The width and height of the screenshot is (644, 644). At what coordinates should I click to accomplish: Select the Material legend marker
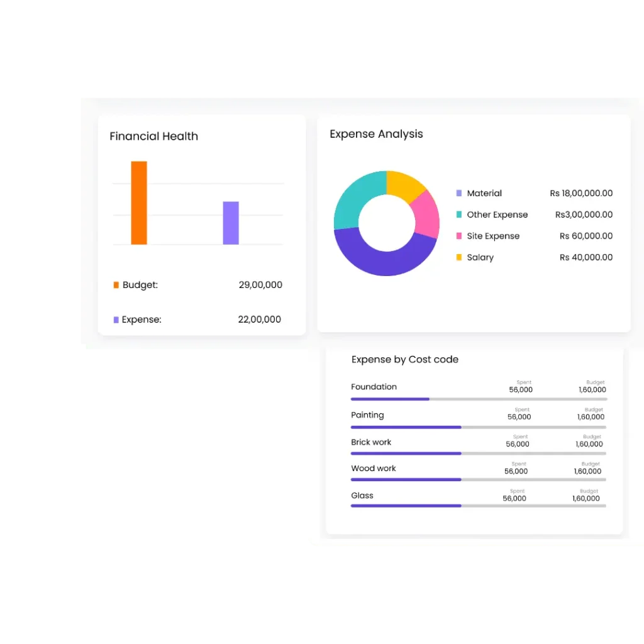tap(459, 194)
